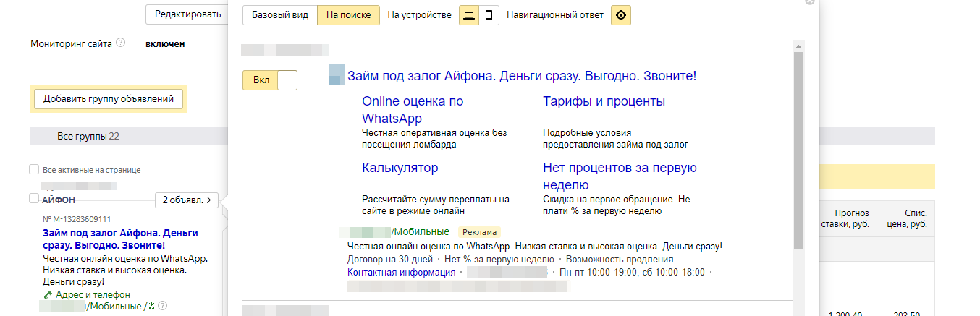Click the ad favicon before the headline
Viewport: 980px width, 316px height.
tap(337, 75)
